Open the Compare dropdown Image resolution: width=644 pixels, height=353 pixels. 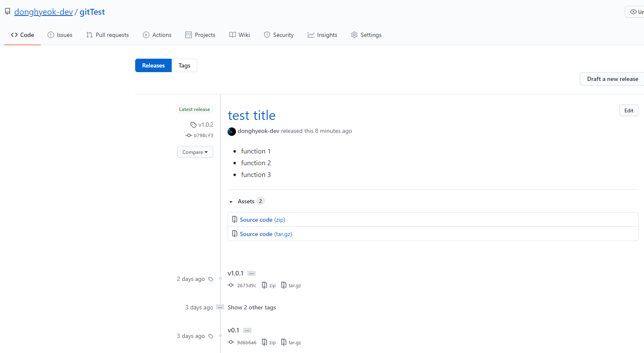click(x=195, y=152)
